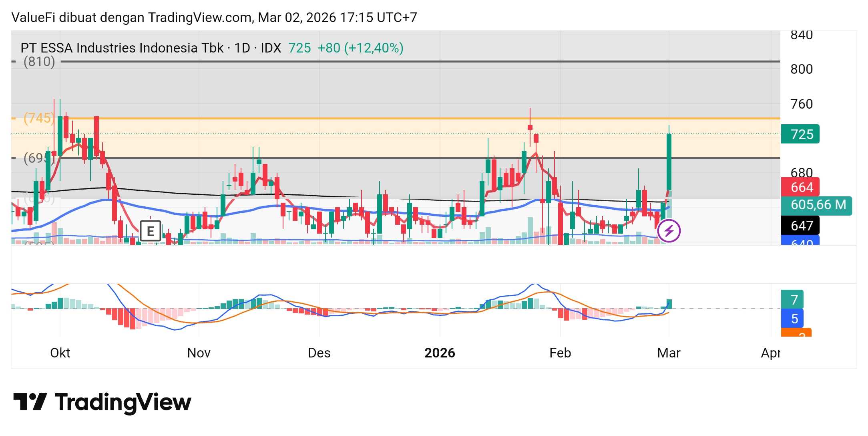Click the teal MACD value 7 label

pos(792,299)
